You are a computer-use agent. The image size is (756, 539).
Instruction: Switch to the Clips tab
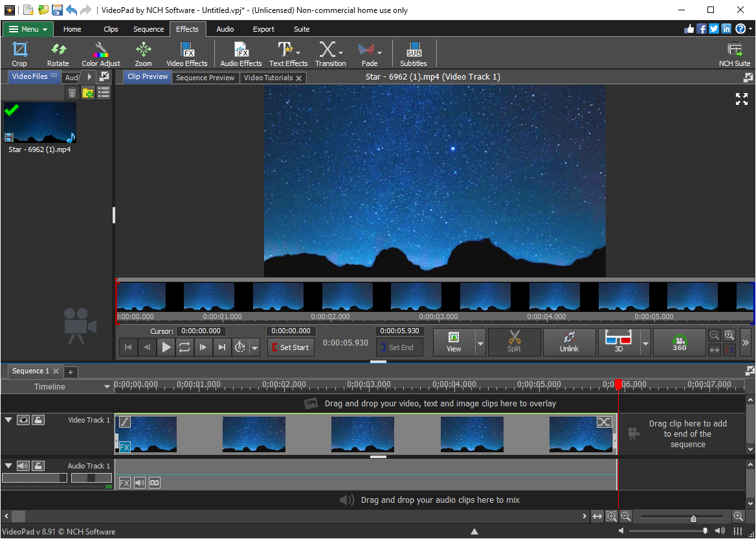(x=111, y=29)
